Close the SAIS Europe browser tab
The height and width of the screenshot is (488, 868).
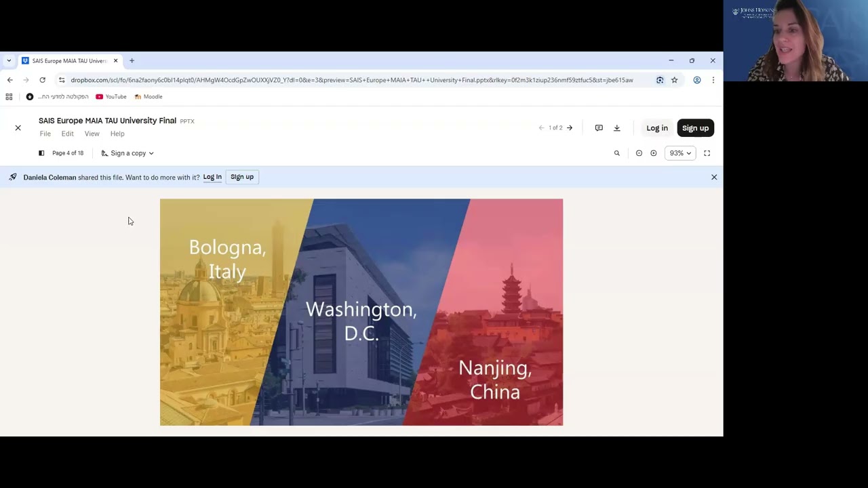coord(115,61)
